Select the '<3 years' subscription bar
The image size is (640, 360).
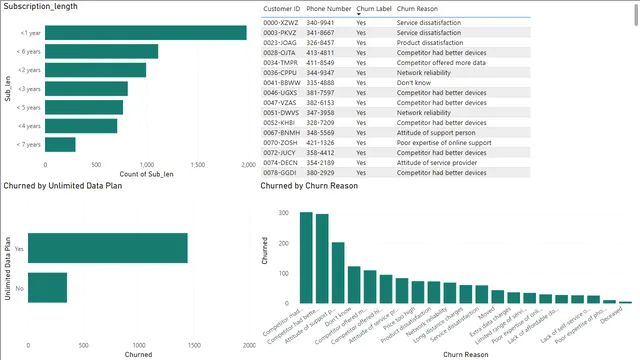[86, 89]
